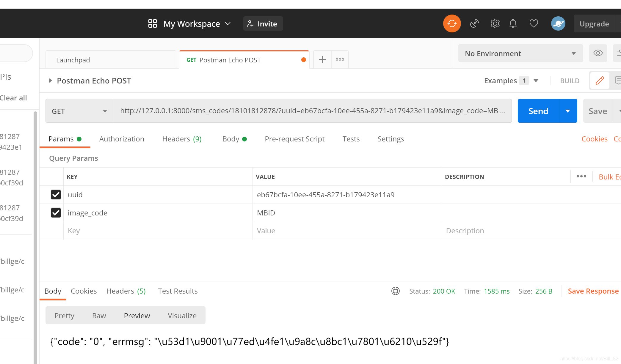
Task: Click the MBID value cell
Action: [347, 213]
